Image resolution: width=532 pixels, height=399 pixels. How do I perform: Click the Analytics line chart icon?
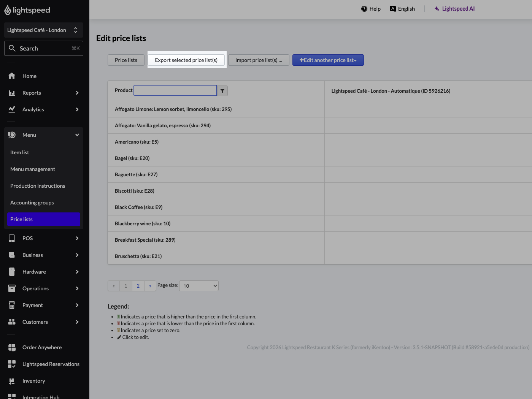[12, 109]
